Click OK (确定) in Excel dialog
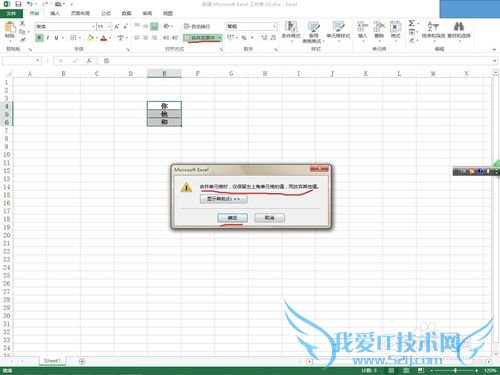The image size is (500, 375). [x=232, y=218]
